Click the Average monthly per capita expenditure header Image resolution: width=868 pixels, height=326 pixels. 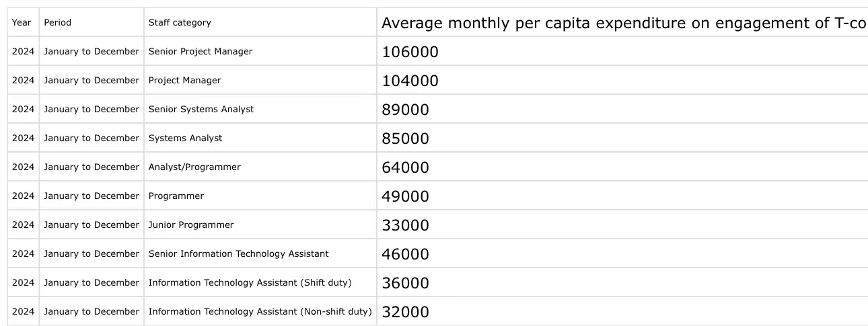click(x=622, y=22)
